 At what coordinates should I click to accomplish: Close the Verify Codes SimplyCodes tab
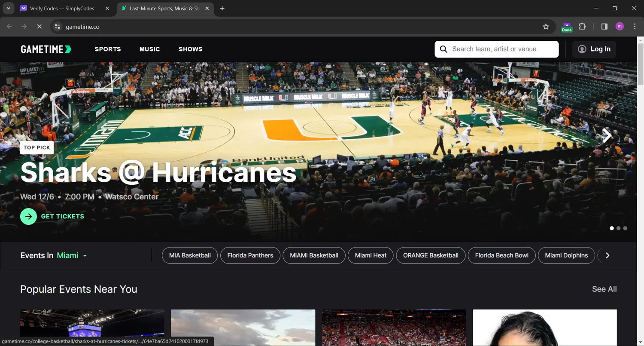(107, 9)
